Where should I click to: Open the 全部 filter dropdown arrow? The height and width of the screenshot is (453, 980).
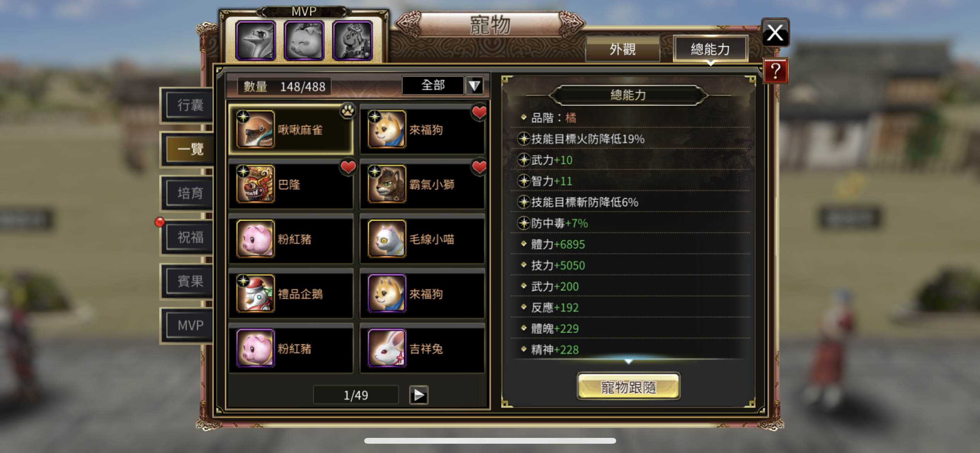tap(475, 86)
